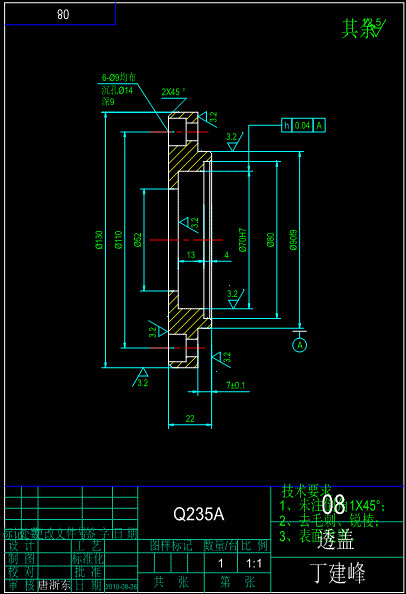The height and width of the screenshot is (594, 406).
Task: Select the "比例" header cell
Action: (254, 546)
